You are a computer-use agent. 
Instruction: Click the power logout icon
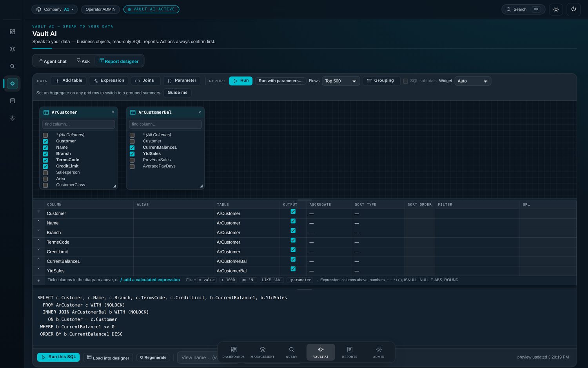[573, 9]
